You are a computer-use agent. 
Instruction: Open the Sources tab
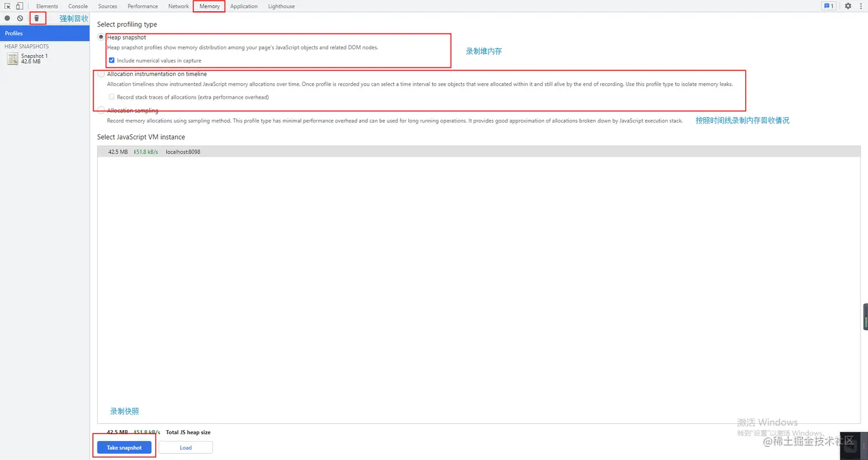coord(107,6)
